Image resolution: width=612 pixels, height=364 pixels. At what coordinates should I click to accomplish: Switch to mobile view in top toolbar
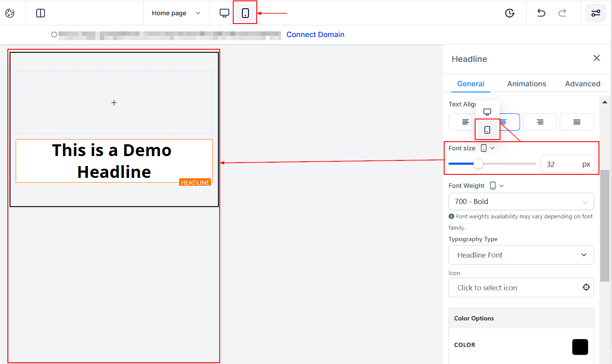pyautogui.click(x=245, y=13)
